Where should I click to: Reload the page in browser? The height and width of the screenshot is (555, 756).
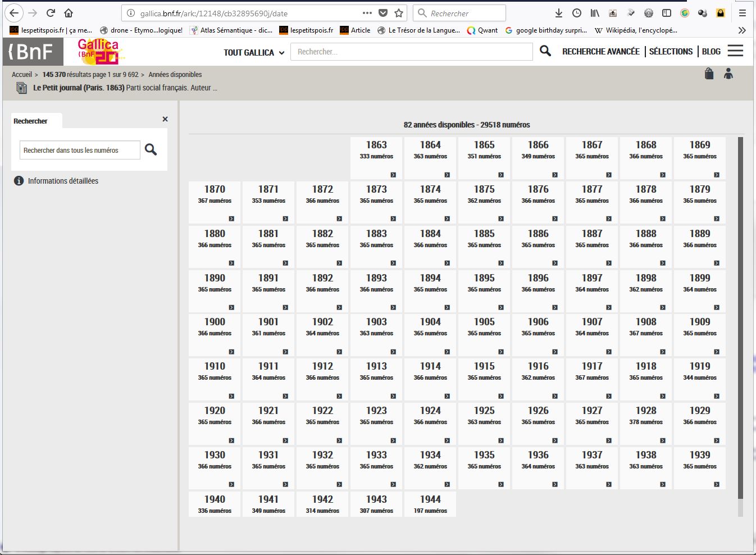[x=51, y=13]
